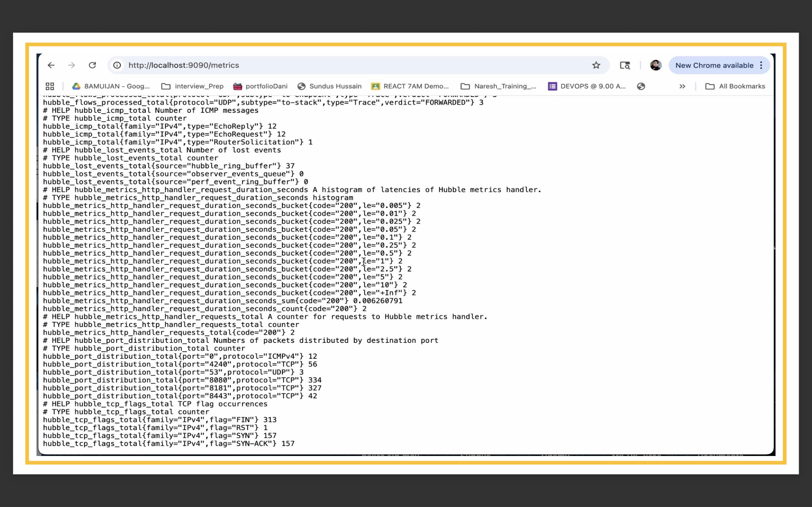Open the tab search icon
The height and width of the screenshot is (507, 812).
point(625,65)
